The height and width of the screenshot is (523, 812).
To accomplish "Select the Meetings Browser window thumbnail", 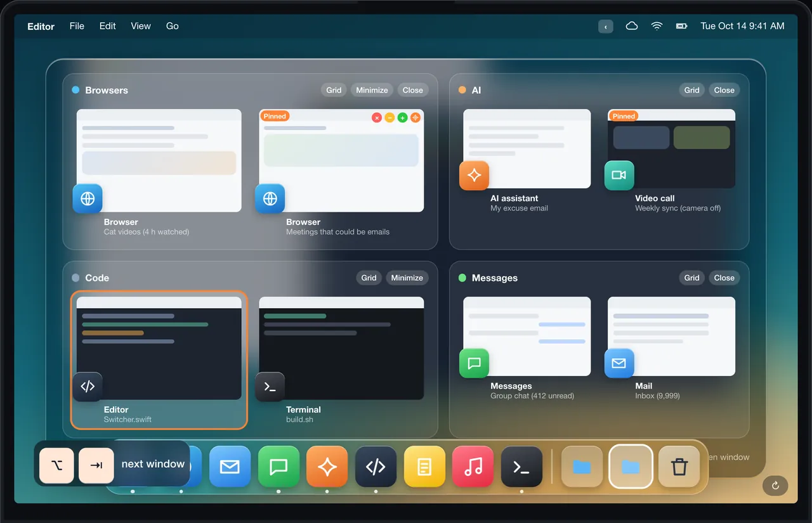I will point(341,160).
